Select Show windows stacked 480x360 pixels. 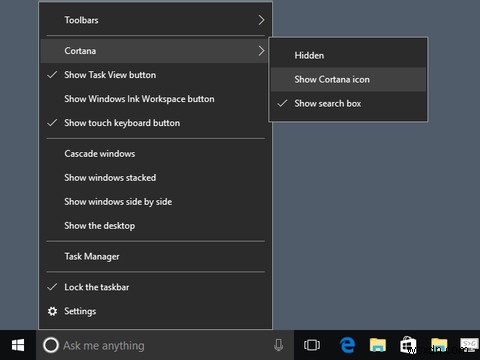pyautogui.click(x=156, y=178)
